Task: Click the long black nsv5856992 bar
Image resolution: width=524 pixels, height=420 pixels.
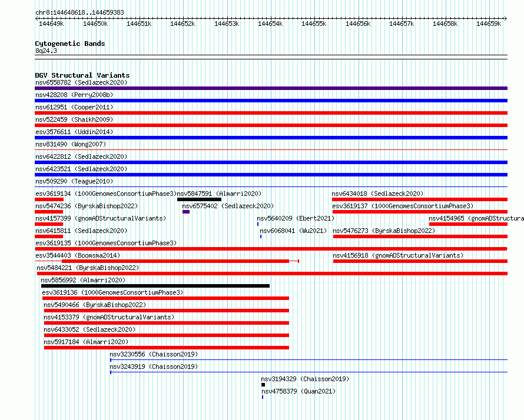Action: [x=155, y=286]
